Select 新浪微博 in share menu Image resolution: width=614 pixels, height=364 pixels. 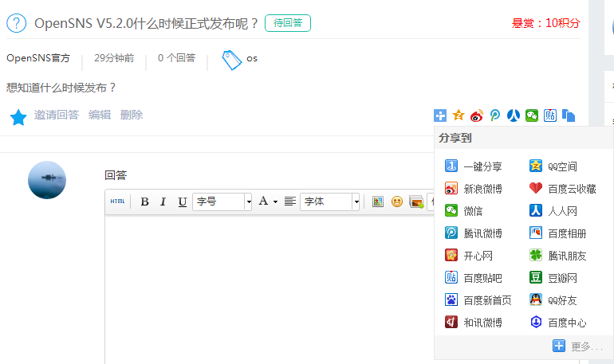coord(474,189)
